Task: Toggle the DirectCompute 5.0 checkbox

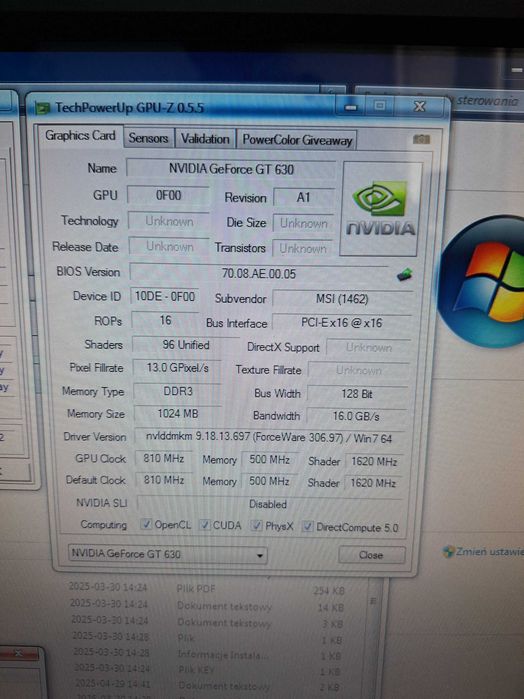Action: [307, 526]
